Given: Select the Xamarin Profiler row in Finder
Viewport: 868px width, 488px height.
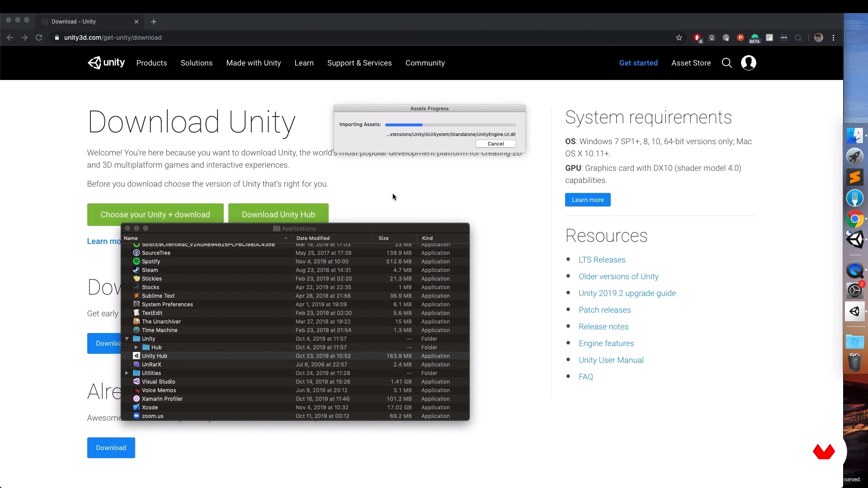Looking at the screenshot, I should click(295, 399).
